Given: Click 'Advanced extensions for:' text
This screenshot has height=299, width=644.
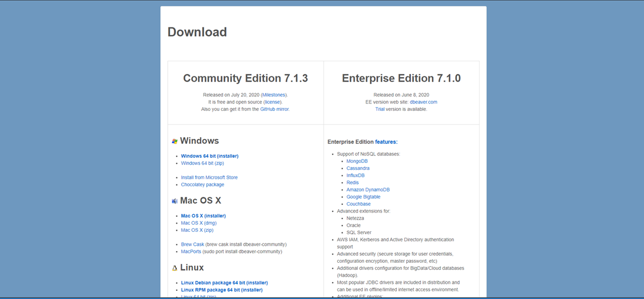Looking at the screenshot, I should point(363,211).
